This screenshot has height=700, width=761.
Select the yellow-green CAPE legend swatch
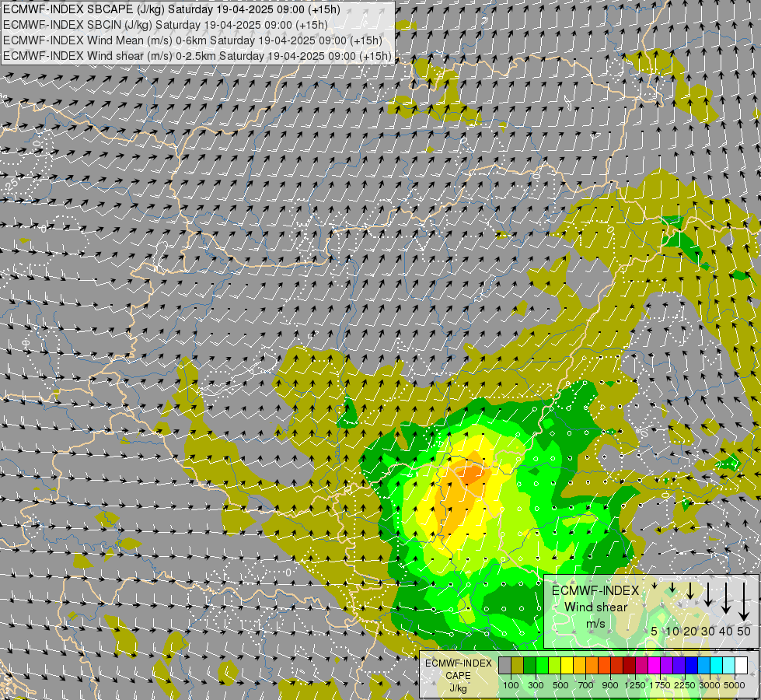point(555,665)
